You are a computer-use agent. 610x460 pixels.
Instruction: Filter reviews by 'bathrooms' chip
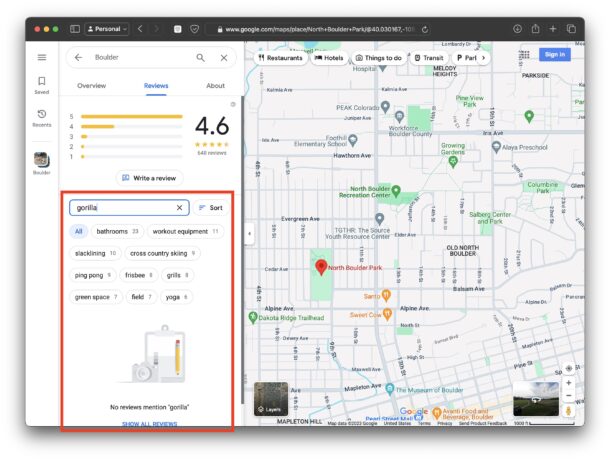(117, 231)
